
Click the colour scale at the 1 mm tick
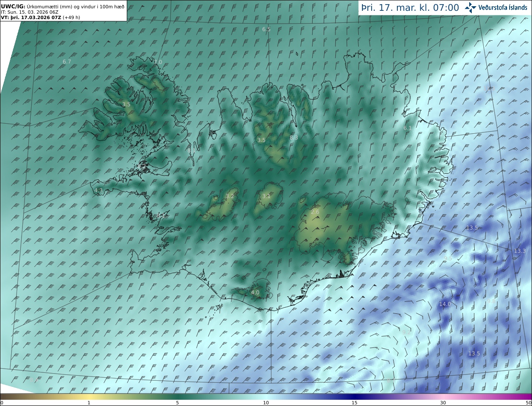point(89,396)
